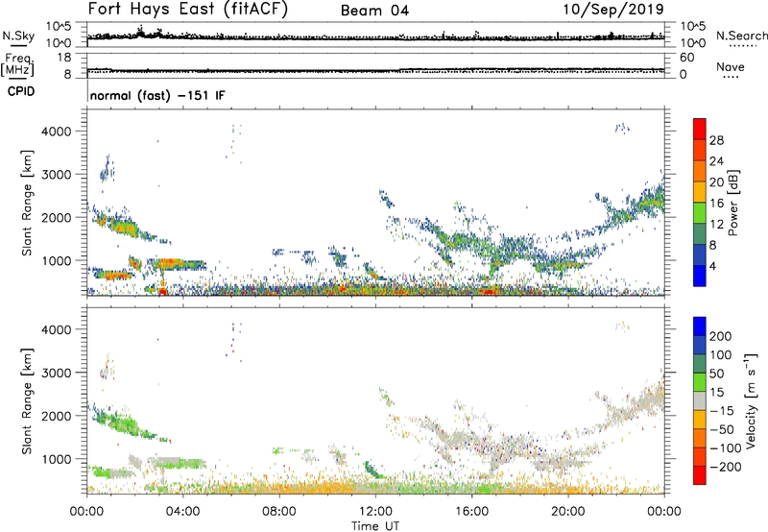Viewport: 768px width, 532px height.
Task: Select the 'Velocity [m s-1]' color bar title
Action: [751, 400]
